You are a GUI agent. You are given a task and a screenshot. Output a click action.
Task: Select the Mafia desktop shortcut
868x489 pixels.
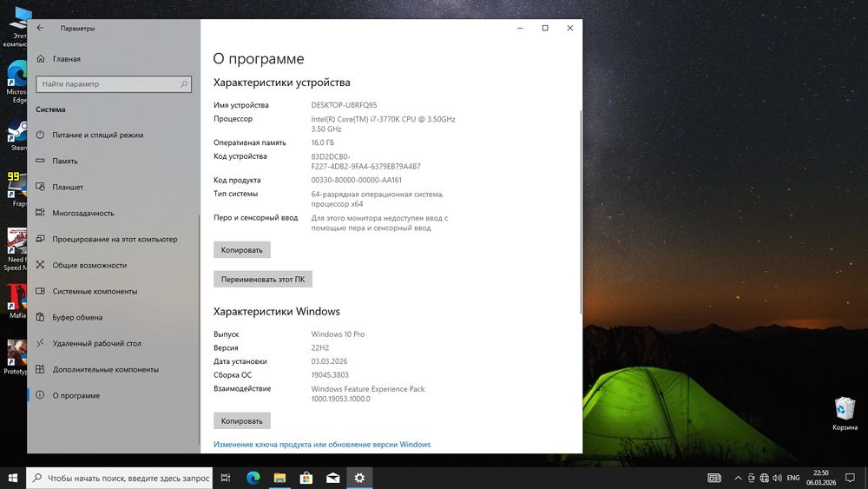(x=16, y=301)
